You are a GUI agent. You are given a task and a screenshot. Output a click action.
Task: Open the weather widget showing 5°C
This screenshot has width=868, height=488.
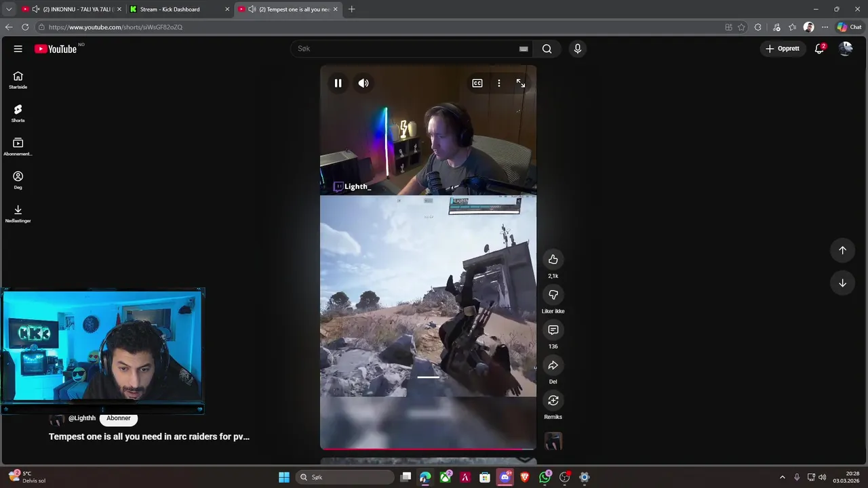[x=26, y=477]
